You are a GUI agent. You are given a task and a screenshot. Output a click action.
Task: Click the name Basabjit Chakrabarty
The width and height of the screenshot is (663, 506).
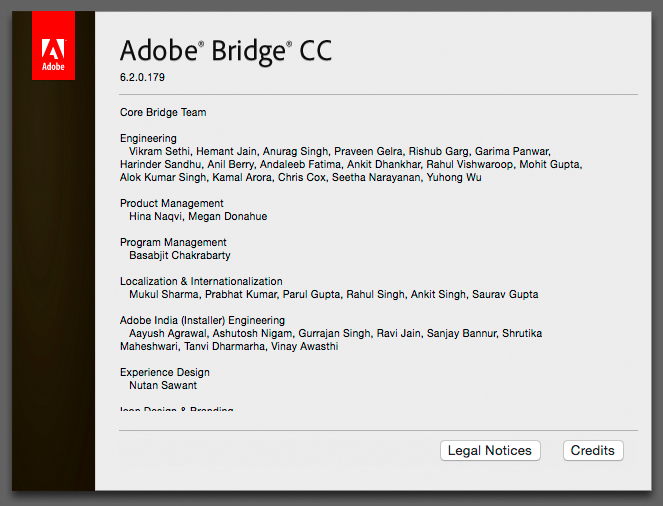pos(180,255)
